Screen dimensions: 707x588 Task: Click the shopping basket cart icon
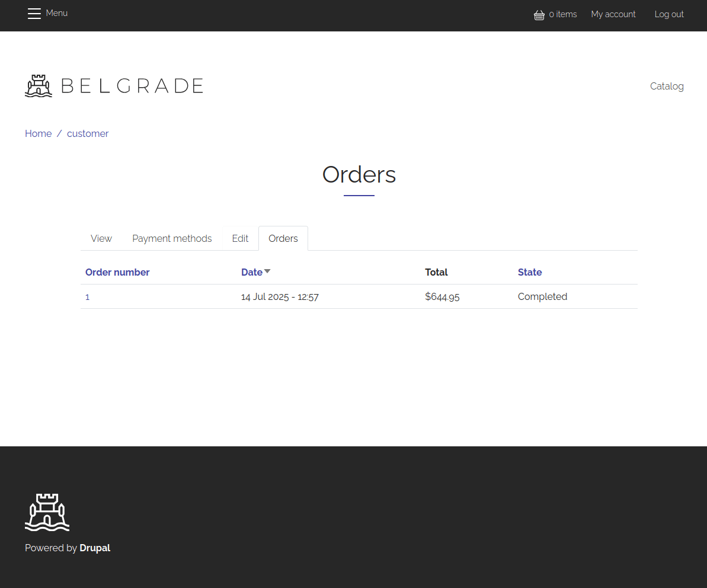539,15
